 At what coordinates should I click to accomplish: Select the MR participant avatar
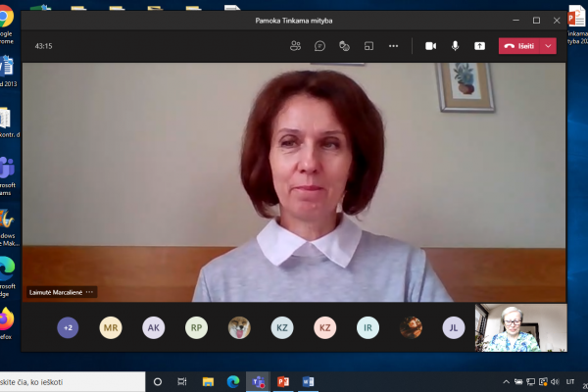tap(111, 328)
